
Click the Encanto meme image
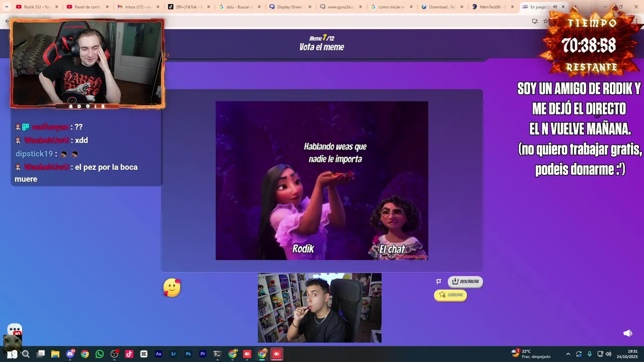(x=322, y=181)
